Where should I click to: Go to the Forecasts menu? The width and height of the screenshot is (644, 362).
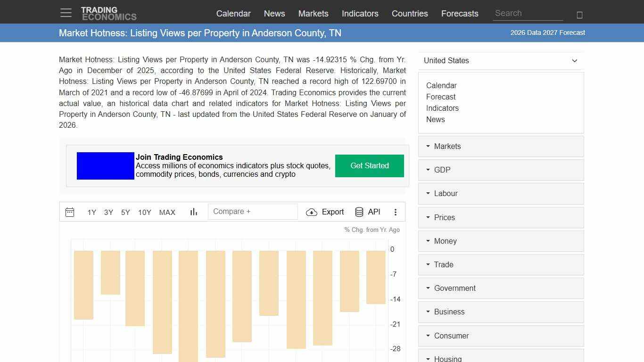point(460,14)
